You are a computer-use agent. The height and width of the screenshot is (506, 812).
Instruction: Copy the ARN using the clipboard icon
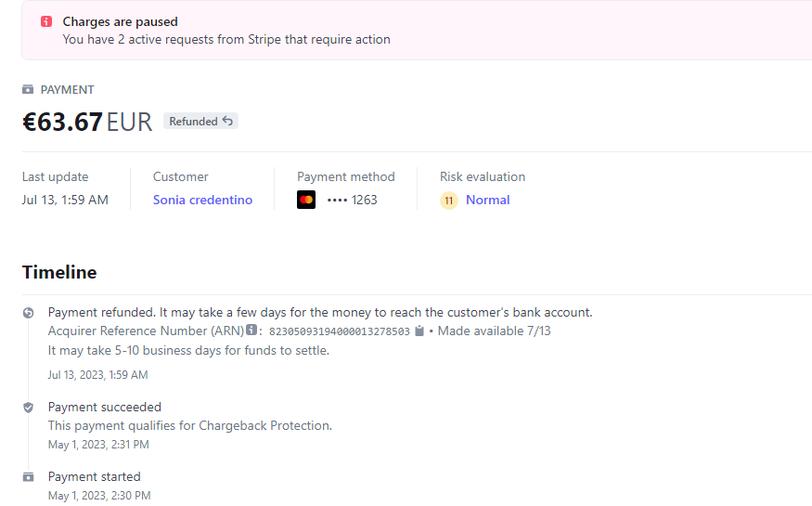419,331
